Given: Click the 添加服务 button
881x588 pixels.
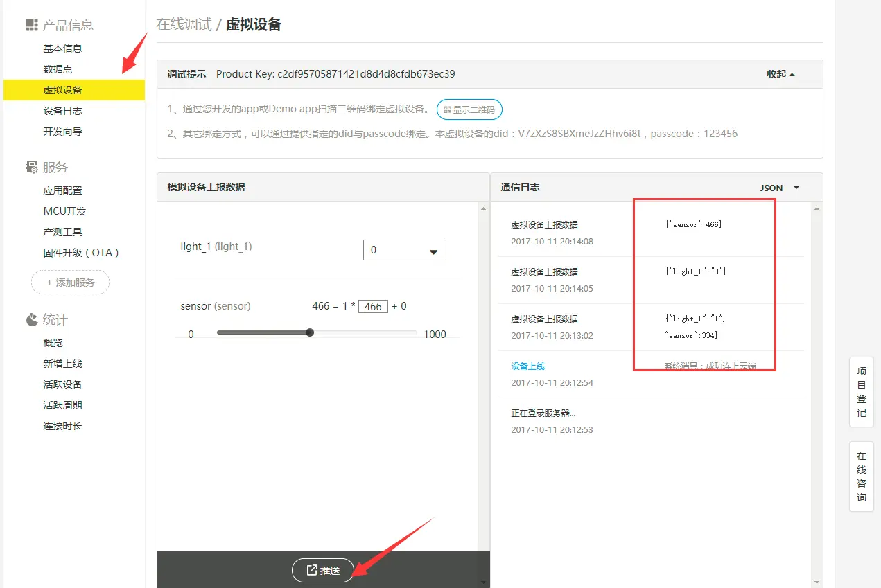Looking at the screenshot, I should (x=70, y=283).
